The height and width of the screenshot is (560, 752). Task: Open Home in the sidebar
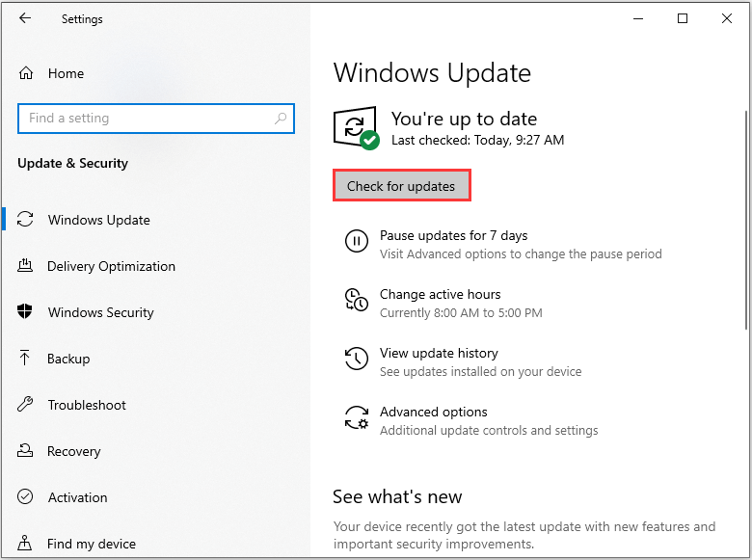tap(66, 73)
